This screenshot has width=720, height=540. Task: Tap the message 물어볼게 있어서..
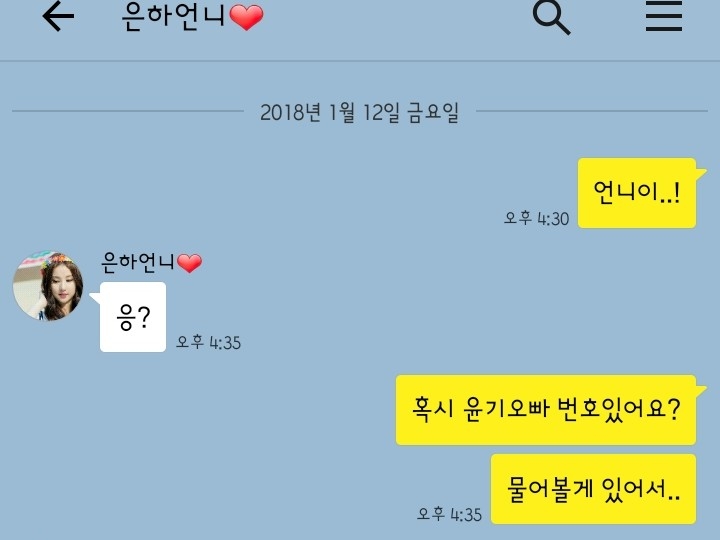(x=593, y=489)
